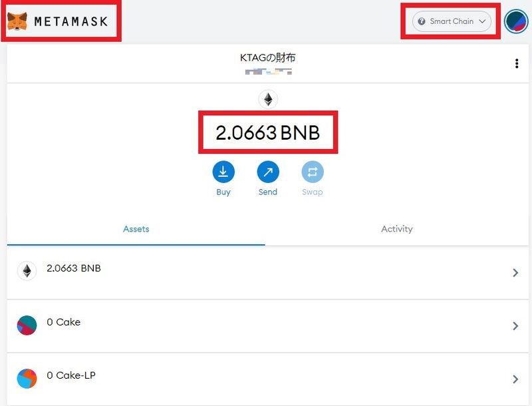The image size is (532, 406).
Task: Select the Assets tab
Action: (x=136, y=229)
